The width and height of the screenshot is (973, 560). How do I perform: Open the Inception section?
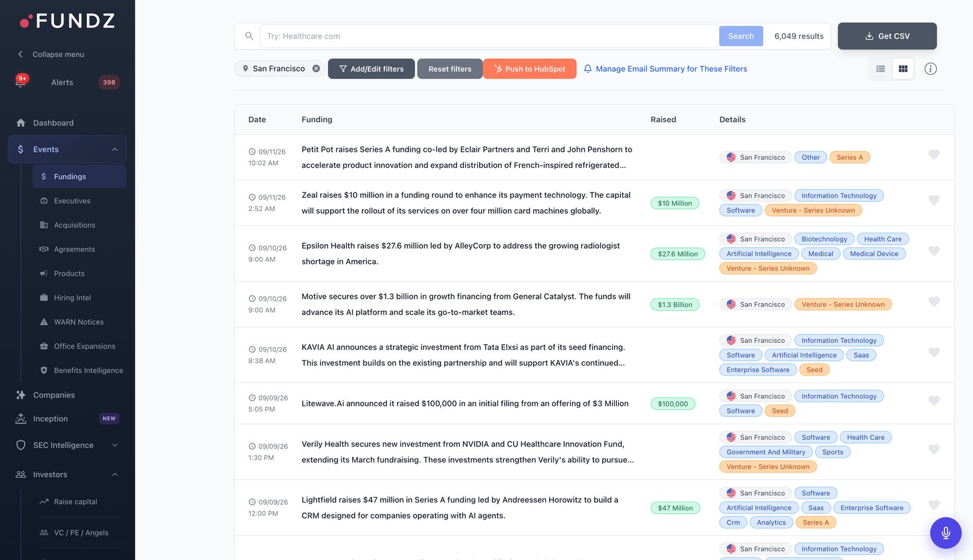67,419
